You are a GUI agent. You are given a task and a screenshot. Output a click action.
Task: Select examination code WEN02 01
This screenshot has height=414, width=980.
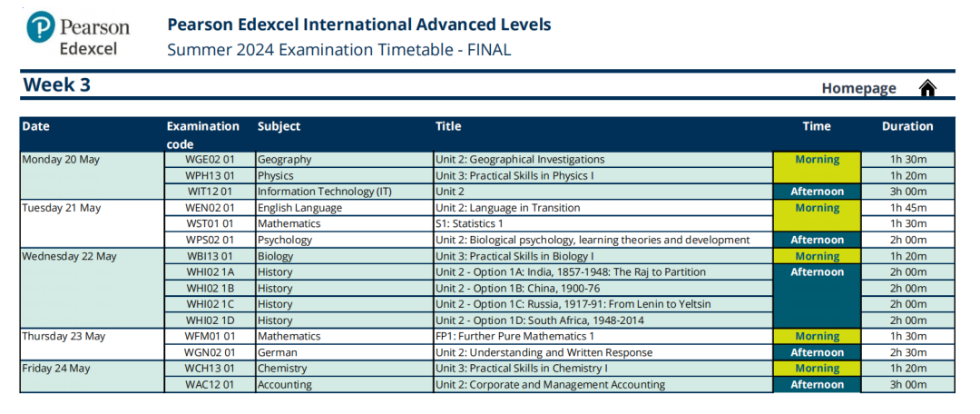[x=210, y=208]
